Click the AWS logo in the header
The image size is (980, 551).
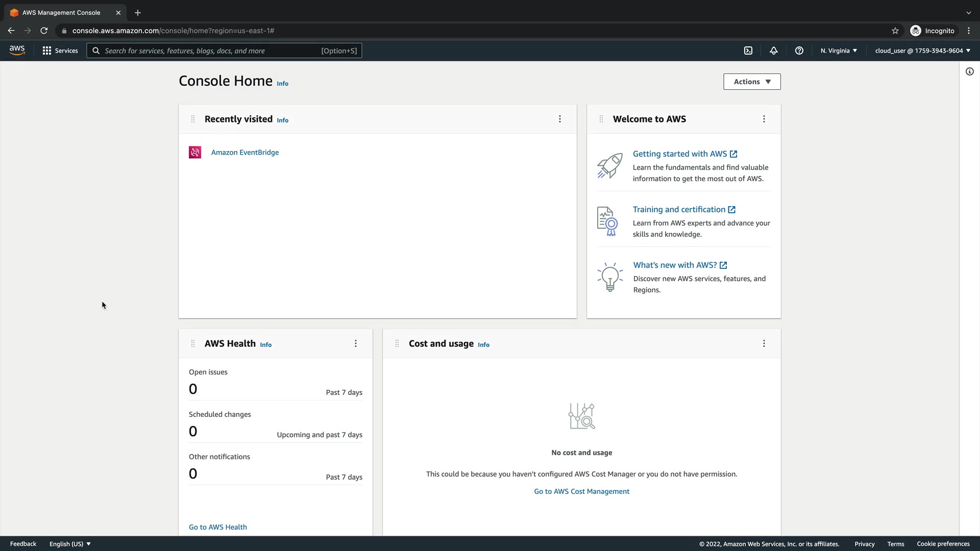(x=17, y=50)
